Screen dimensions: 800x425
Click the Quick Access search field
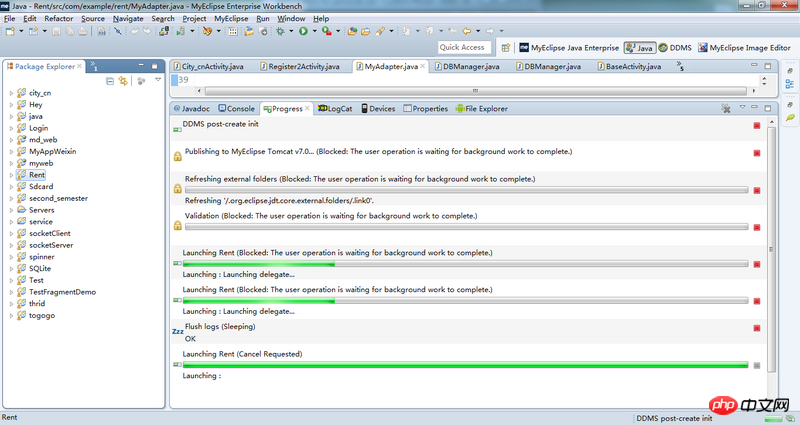coord(462,47)
